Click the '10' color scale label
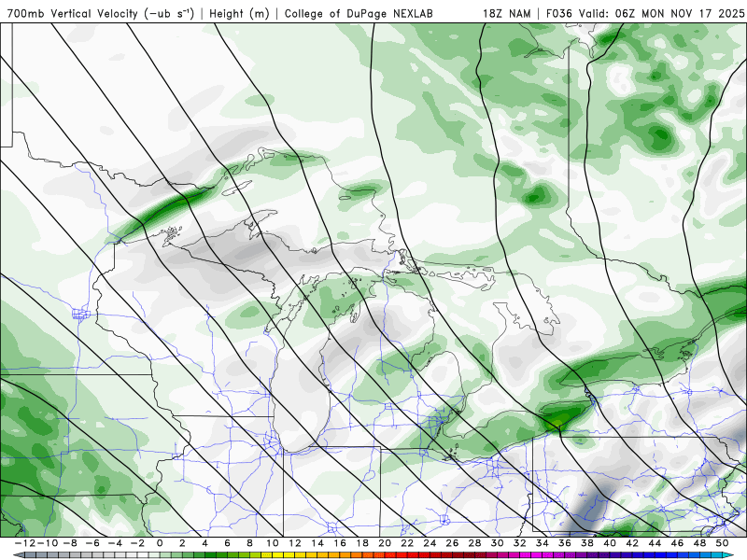Image resolution: width=747 pixels, height=560 pixels. click(x=272, y=543)
